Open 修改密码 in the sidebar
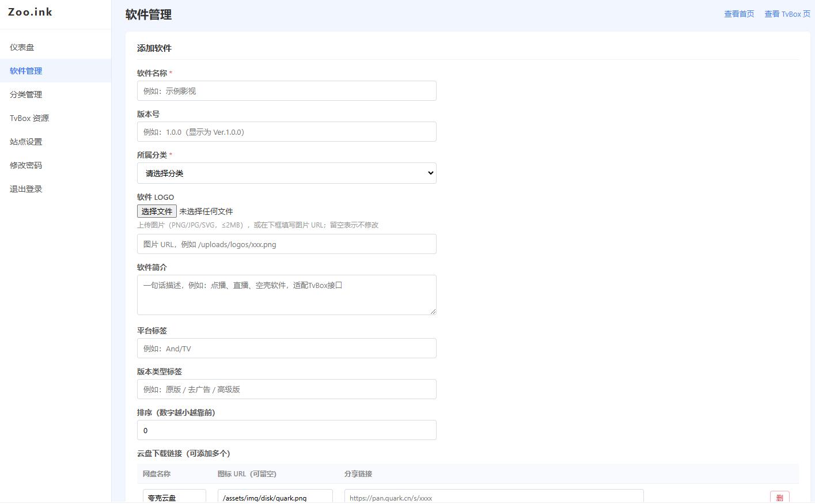 tap(55, 165)
